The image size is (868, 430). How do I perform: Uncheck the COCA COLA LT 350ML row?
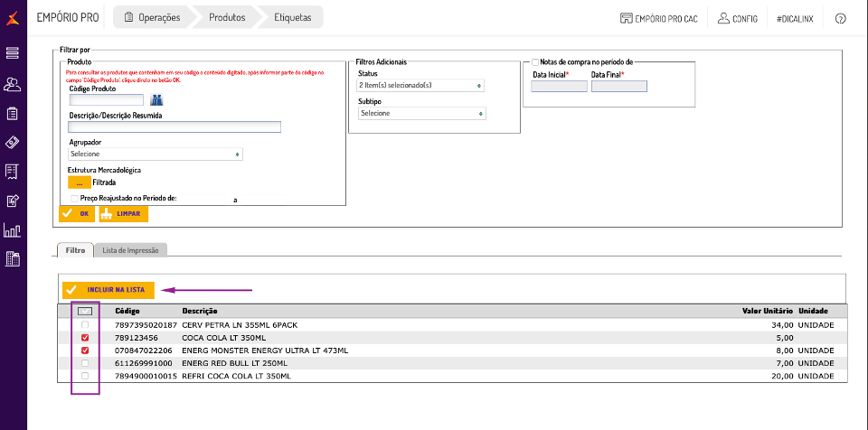click(85, 338)
